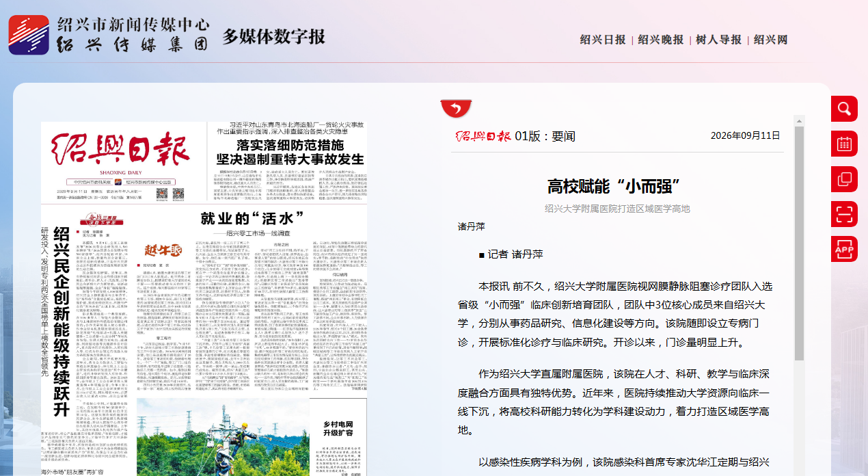Click the article title 高校赋能"小而强"

coord(618,186)
